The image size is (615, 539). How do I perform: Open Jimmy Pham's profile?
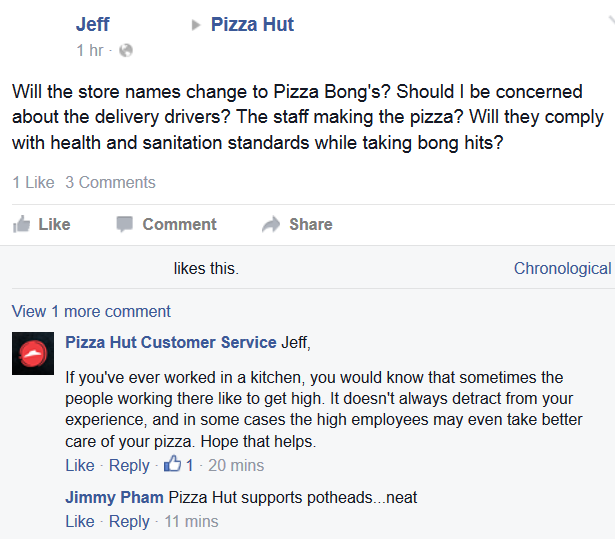click(114, 497)
